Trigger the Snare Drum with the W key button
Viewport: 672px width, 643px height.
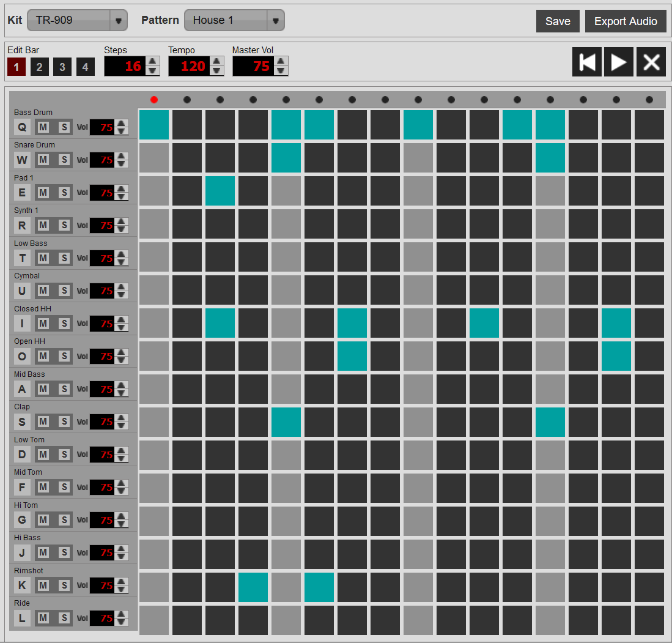coord(22,160)
